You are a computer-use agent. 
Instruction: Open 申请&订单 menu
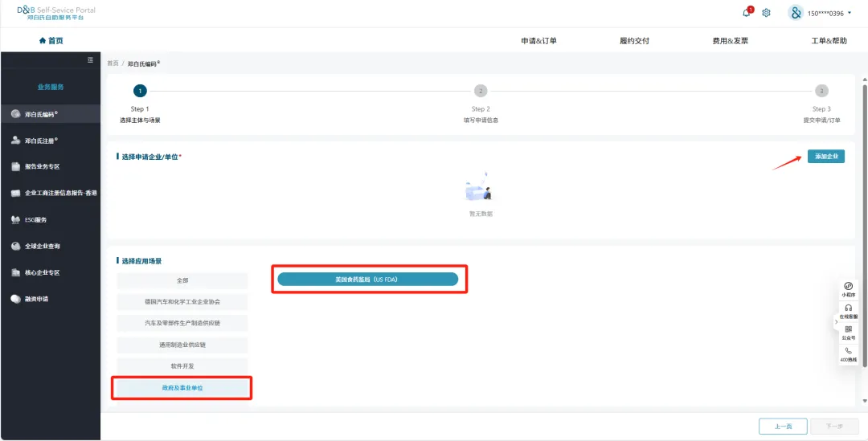pos(538,41)
